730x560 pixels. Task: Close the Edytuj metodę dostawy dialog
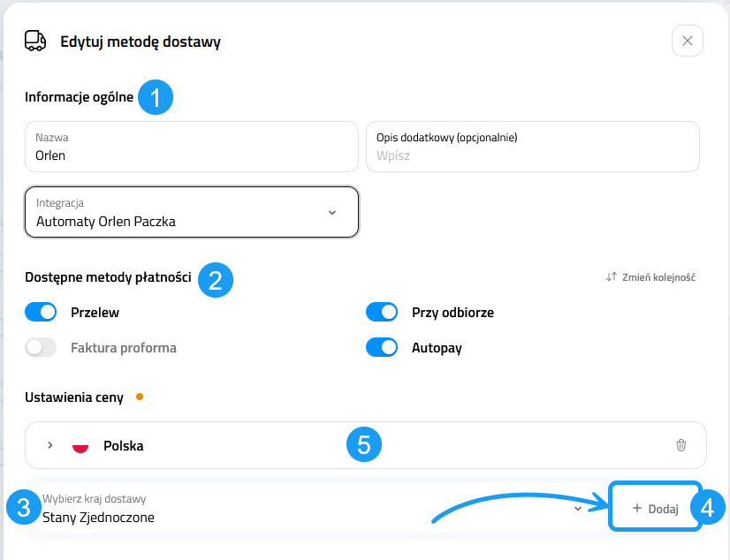688,41
